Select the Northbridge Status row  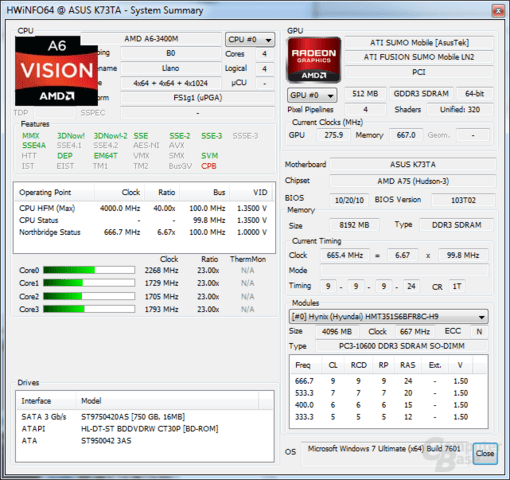(x=143, y=232)
